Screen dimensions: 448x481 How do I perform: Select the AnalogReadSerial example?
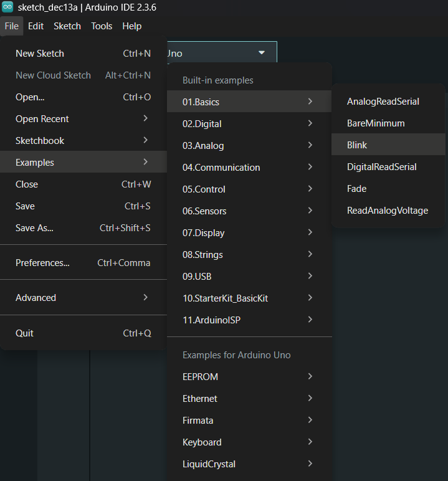383,102
